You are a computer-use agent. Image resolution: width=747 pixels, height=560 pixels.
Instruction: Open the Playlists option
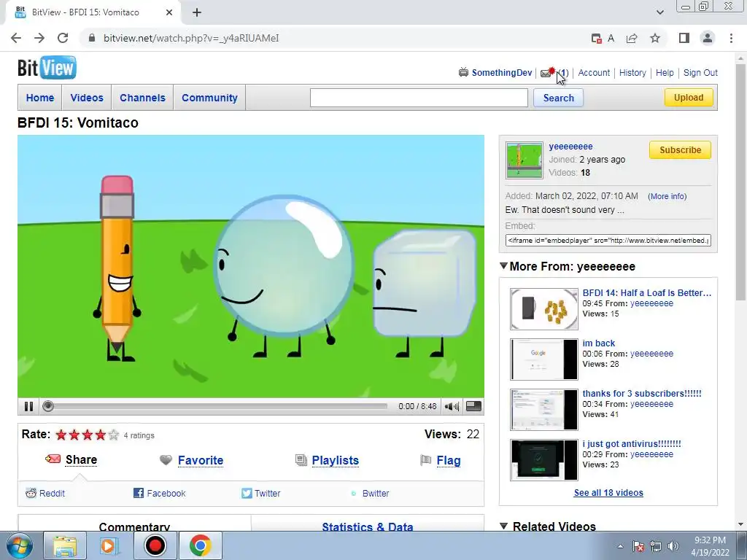click(x=336, y=461)
